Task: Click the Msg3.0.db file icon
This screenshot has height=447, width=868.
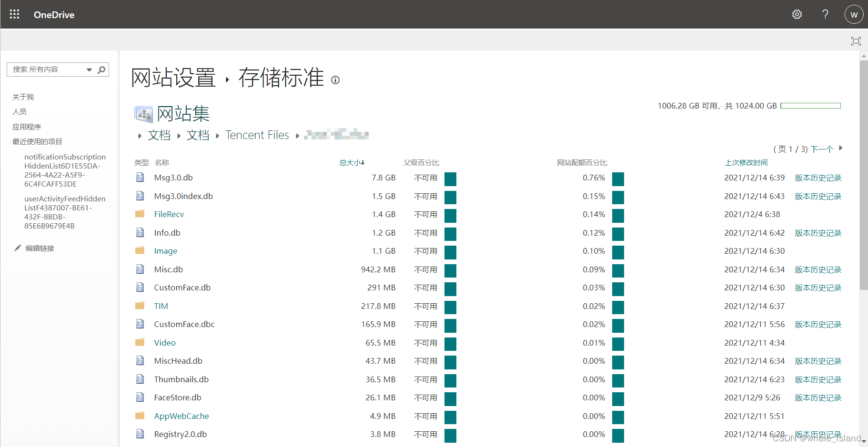Action: point(140,178)
